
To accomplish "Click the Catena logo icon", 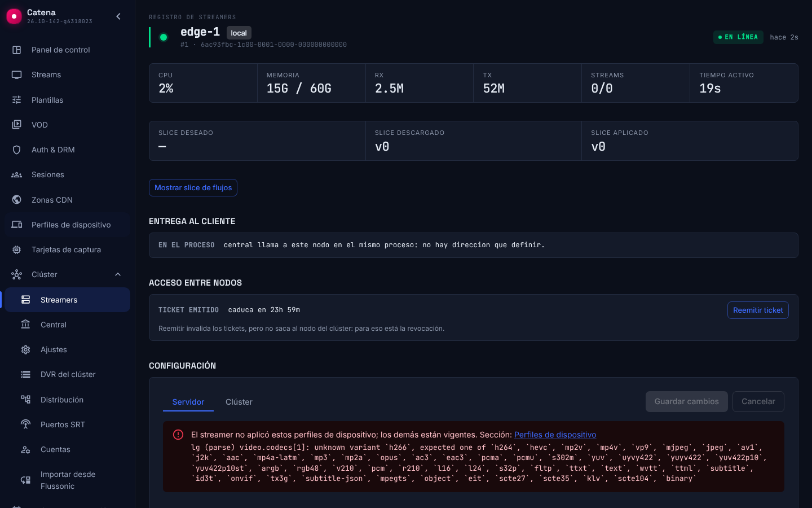I will point(14,16).
